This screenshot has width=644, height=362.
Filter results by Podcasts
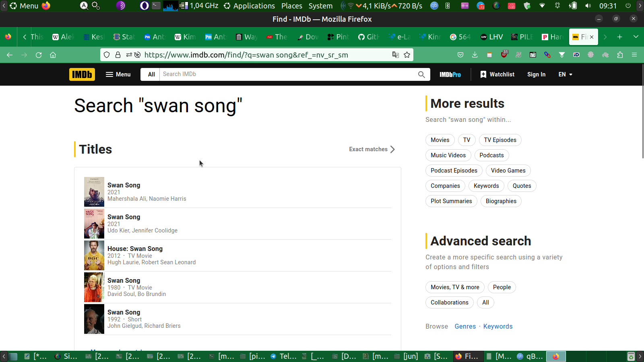[491, 155]
